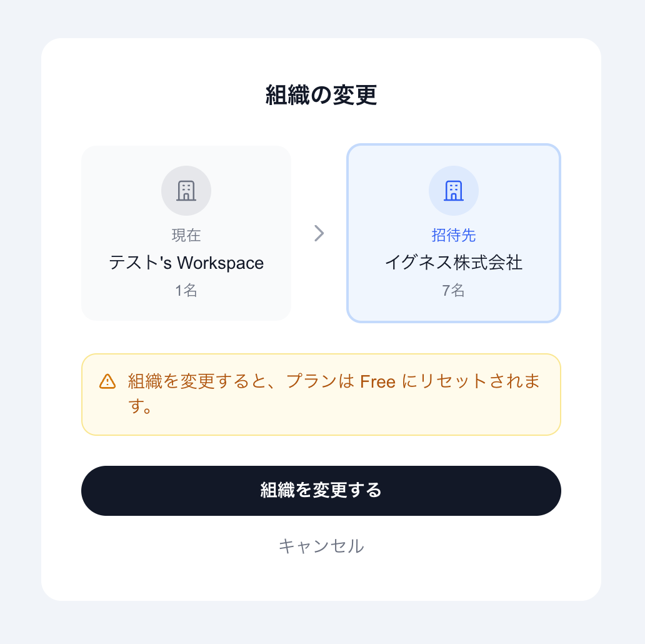Select the テスト's Workspace name text

(186, 263)
